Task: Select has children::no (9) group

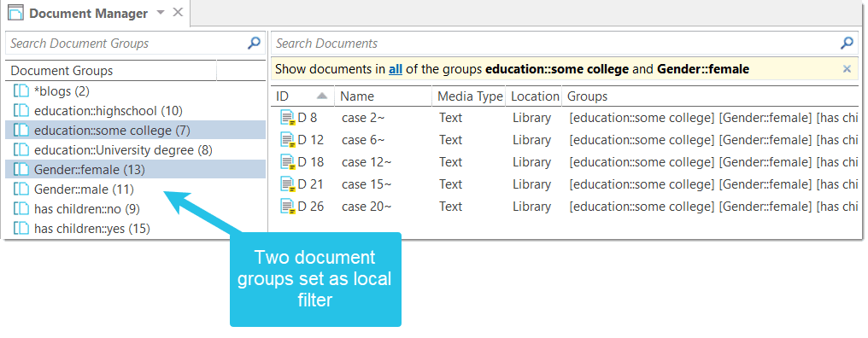Action: point(135,208)
